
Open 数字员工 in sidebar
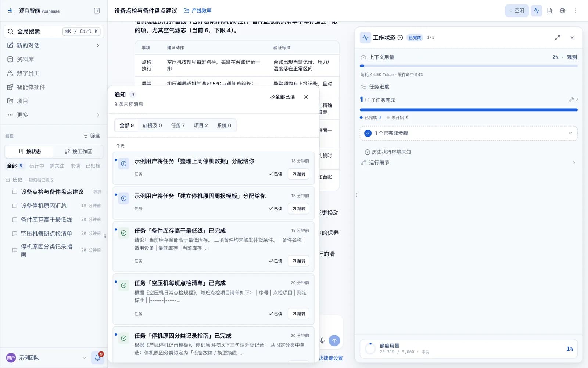coord(54,73)
